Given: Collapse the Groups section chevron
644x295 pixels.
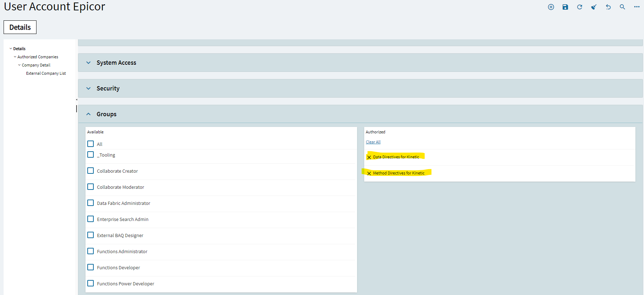Looking at the screenshot, I should pyautogui.click(x=88, y=114).
